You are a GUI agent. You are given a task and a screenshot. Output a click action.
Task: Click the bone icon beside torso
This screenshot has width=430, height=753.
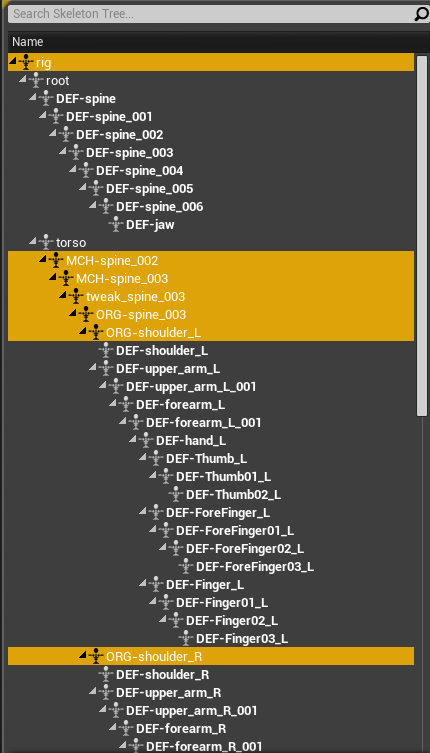tap(46, 243)
